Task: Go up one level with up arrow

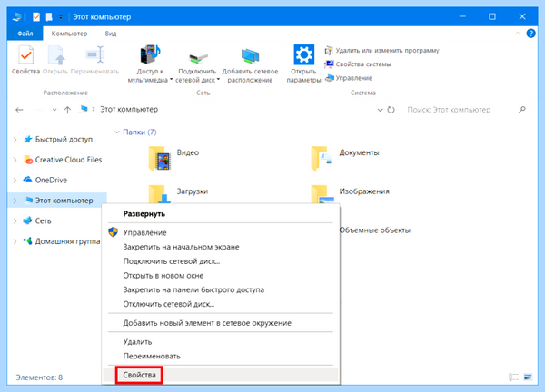Action: tap(67, 110)
